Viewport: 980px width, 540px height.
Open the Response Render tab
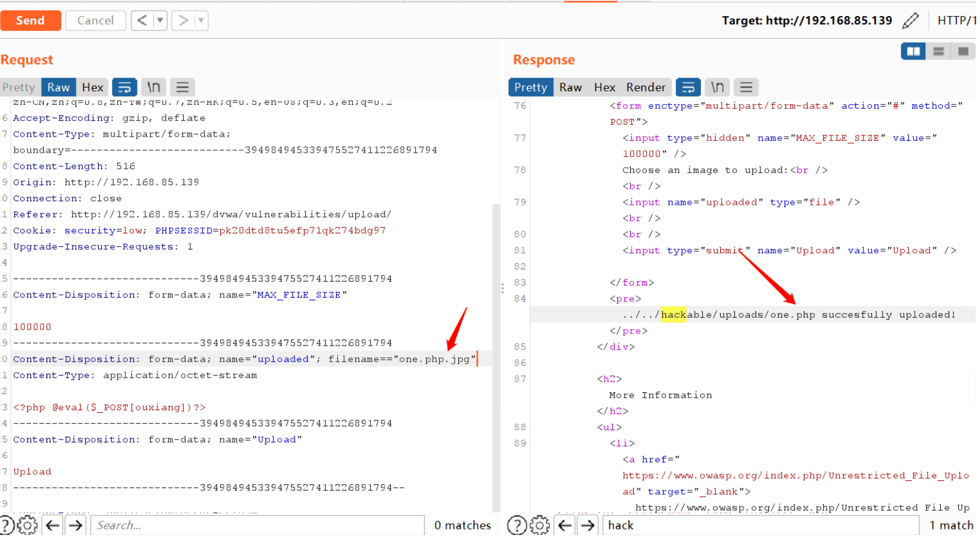click(646, 88)
